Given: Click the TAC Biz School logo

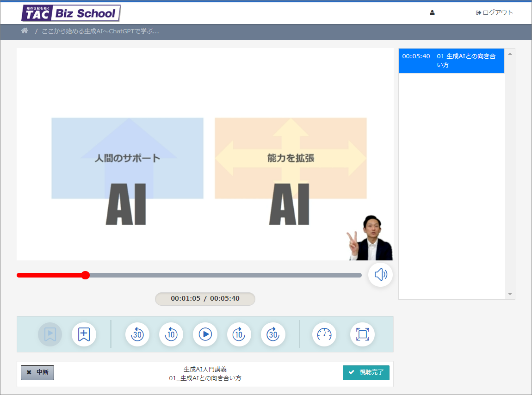Looking at the screenshot, I should pyautogui.click(x=71, y=13).
